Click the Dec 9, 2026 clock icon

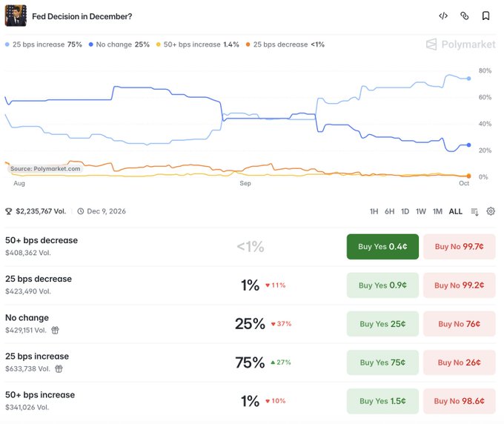click(x=81, y=211)
